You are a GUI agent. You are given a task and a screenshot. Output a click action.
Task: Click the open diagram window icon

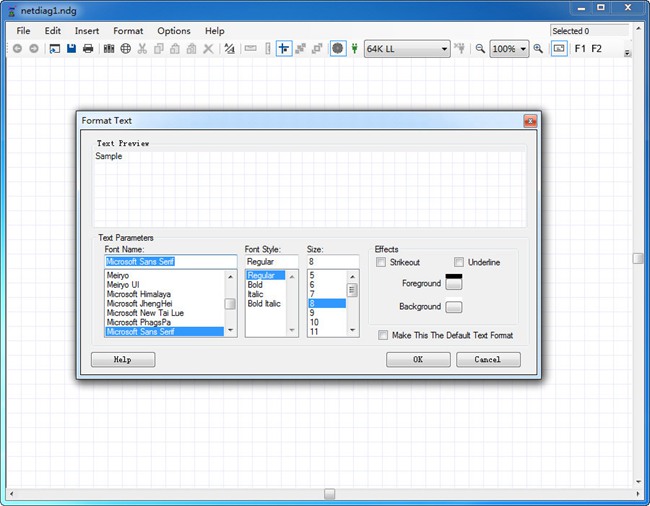click(x=54, y=48)
